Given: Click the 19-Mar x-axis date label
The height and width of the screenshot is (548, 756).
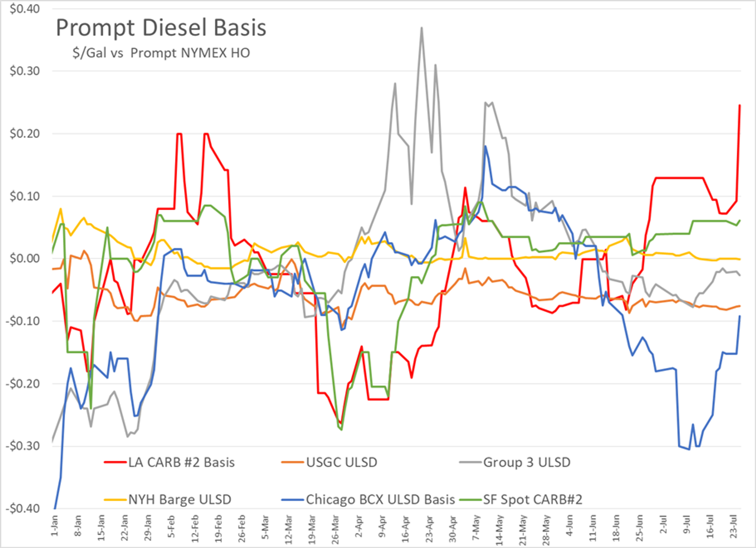Looking at the screenshot, I should click(x=312, y=529).
